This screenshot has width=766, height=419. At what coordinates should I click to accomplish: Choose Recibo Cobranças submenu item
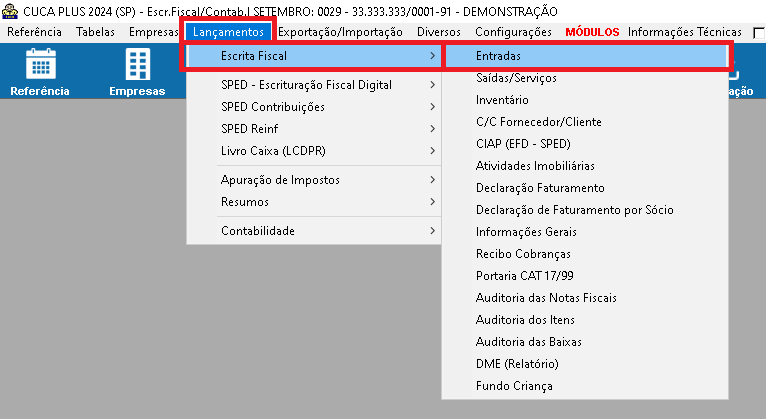click(x=585, y=254)
